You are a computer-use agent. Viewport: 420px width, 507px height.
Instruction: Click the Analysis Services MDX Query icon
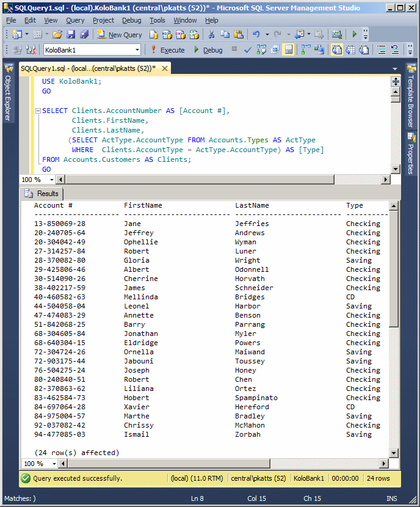[x=167, y=34]
